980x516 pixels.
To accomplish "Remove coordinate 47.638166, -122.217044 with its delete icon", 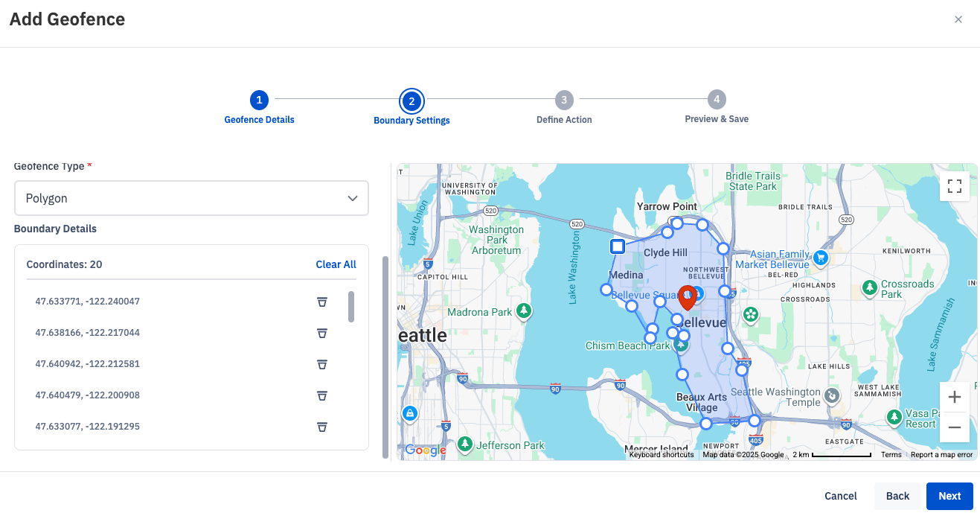I will [x=321, y=334].
